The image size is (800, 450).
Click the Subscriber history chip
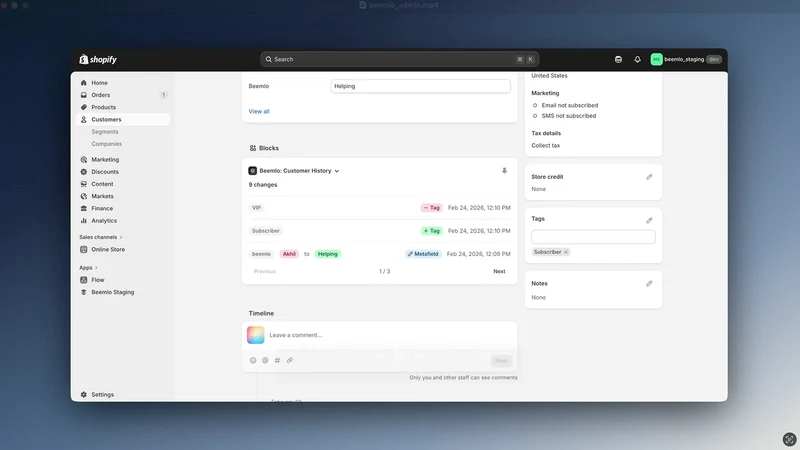click(x=265, y=231)
